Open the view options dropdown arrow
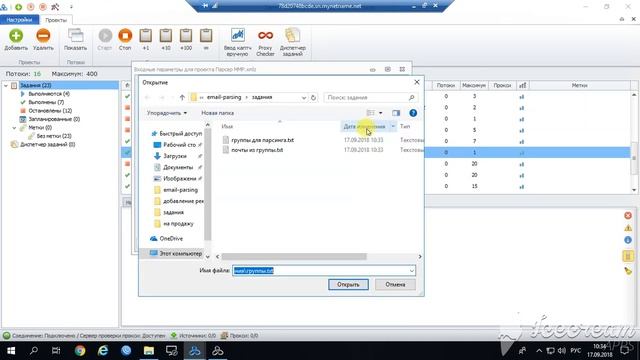This screenshot has height=360, width=640. 380,113
